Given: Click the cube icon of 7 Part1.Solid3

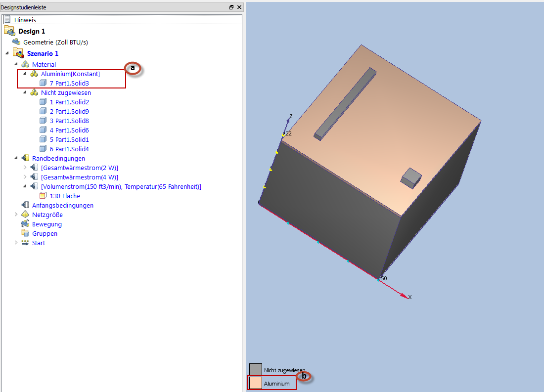Looking at the screenshot, I should (x=43, y=83).
